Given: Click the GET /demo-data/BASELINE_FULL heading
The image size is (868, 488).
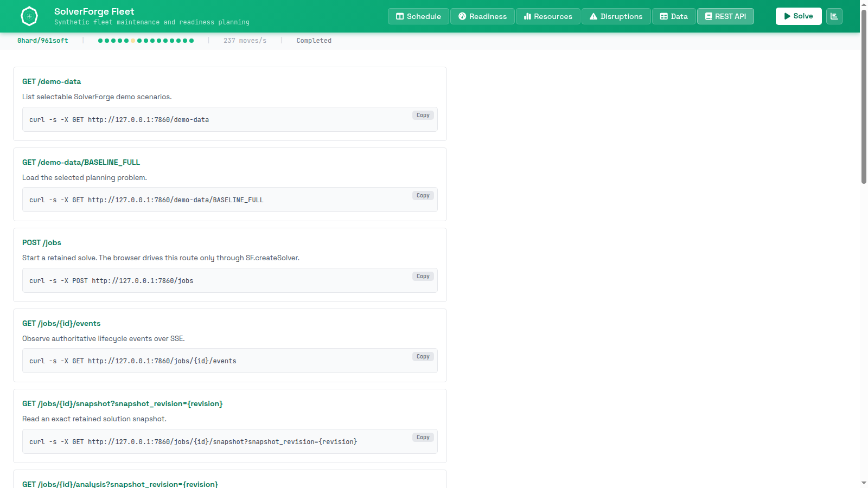Looking at the screenshot, I should click(81, 163).
